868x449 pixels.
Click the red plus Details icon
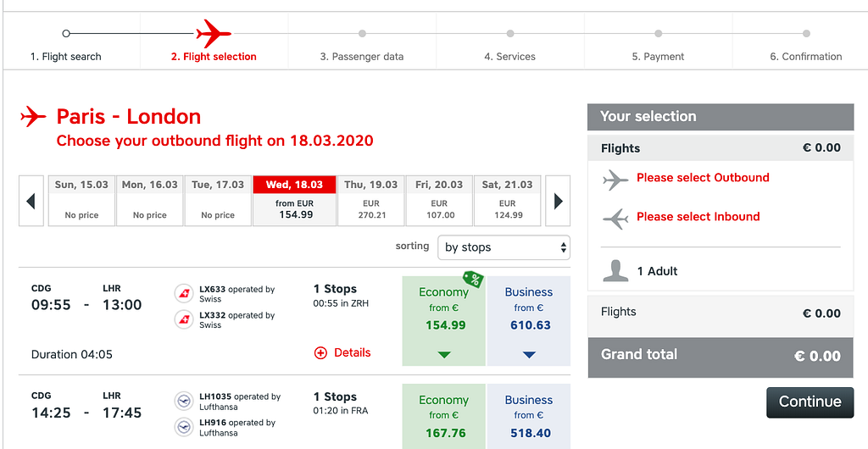click(x=320, y=352)
